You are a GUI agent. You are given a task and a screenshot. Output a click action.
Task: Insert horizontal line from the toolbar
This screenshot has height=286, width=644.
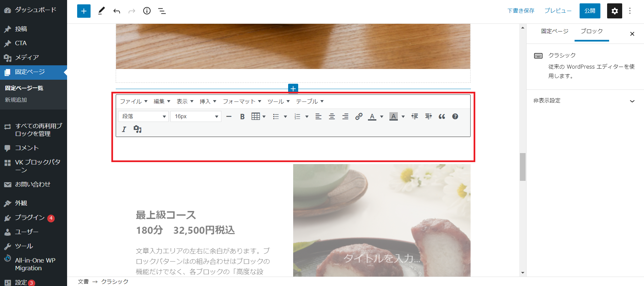pos(229,117)
